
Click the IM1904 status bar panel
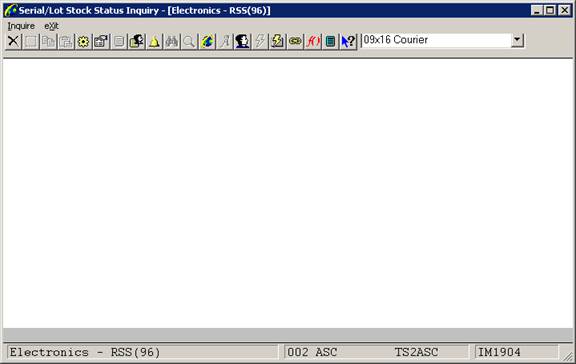(516, 352)
